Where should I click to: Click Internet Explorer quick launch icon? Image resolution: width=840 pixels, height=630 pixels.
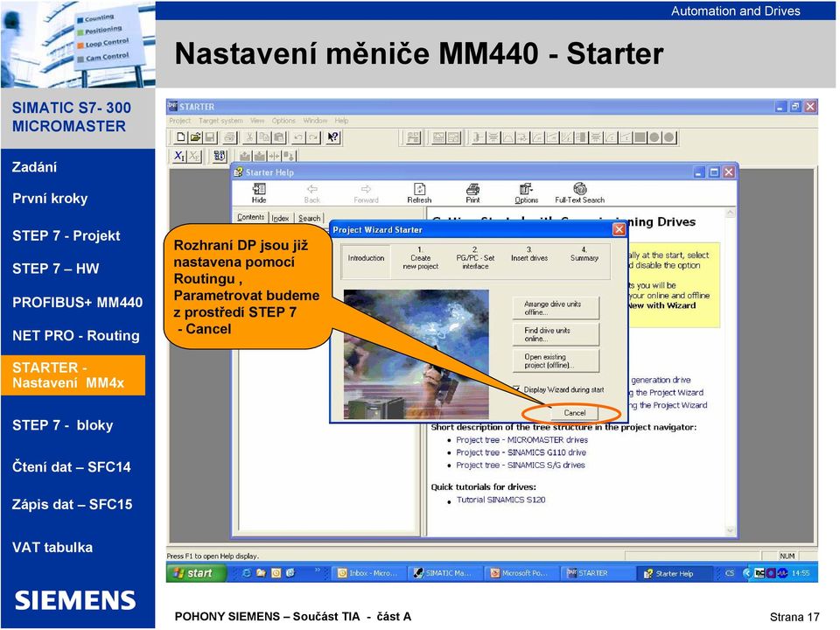247,572
